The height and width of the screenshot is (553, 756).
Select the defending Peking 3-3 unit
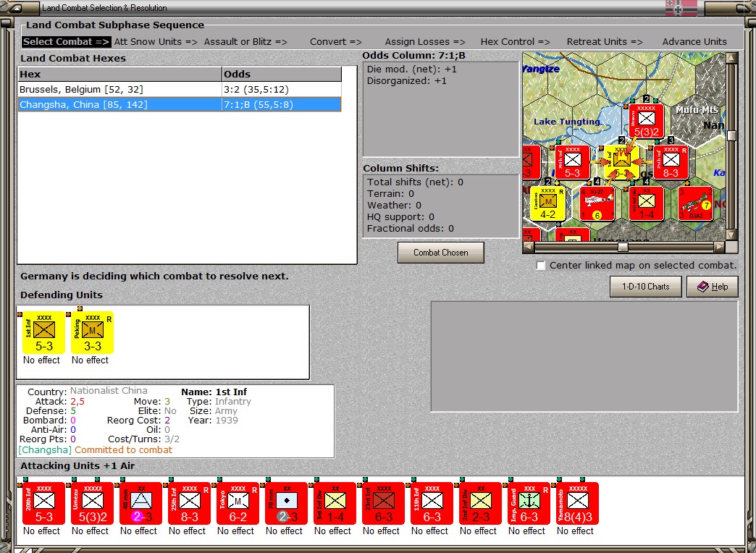point(92,332)
